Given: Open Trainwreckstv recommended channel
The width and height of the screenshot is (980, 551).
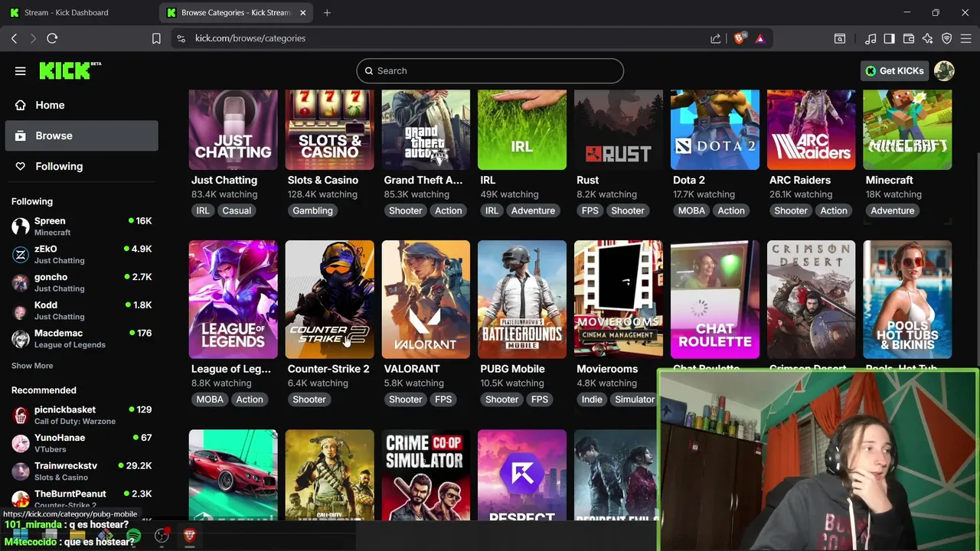Looking at the screenshot, I should click(81, 471).
